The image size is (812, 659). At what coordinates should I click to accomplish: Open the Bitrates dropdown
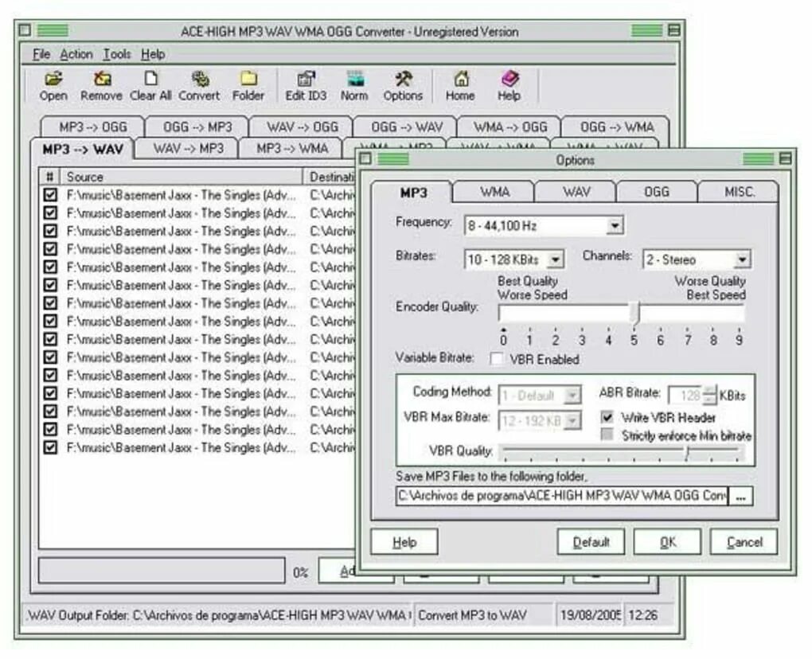[555, 259]
